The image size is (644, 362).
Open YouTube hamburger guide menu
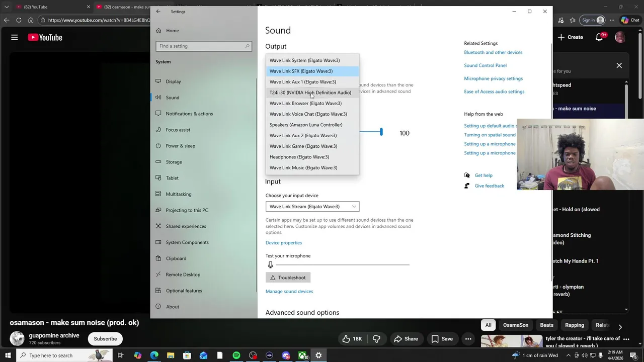14,37
